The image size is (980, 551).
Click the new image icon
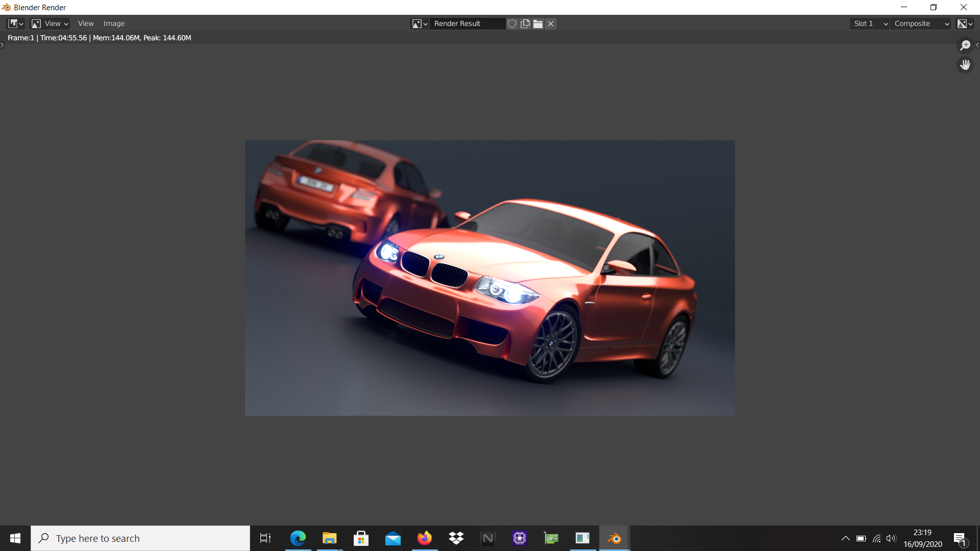(525, 23)
